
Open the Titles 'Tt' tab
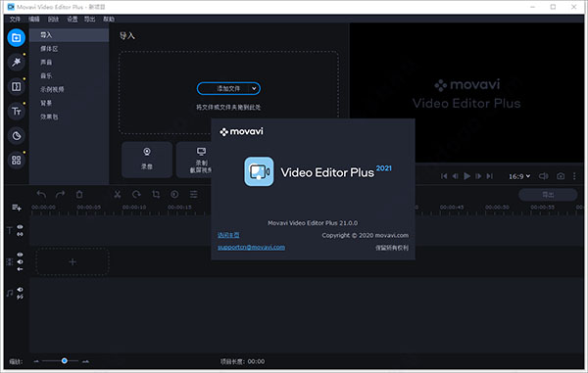16,112
